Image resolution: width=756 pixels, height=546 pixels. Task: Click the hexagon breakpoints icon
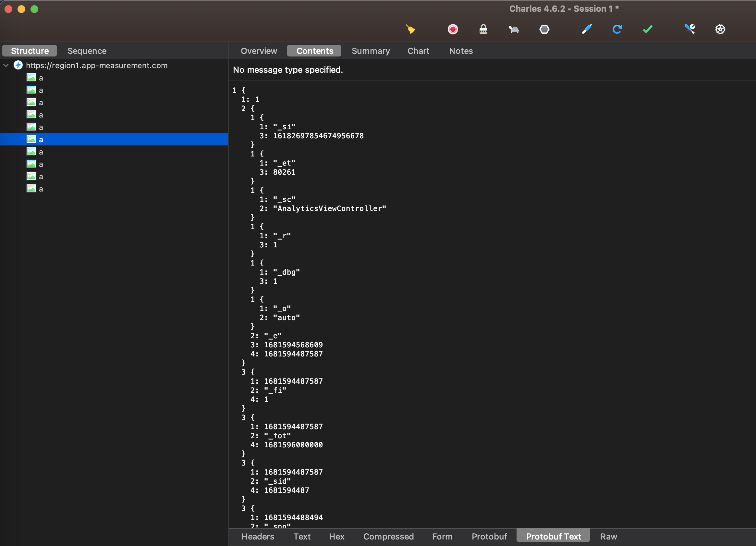click(544, 29)
